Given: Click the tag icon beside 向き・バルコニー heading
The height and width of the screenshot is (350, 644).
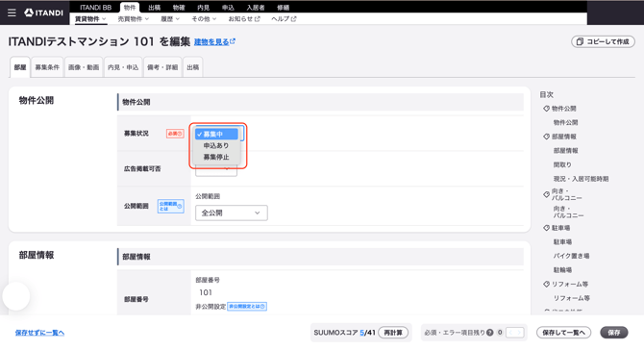Looking at the screenshot, I should (x=546, y=194).
